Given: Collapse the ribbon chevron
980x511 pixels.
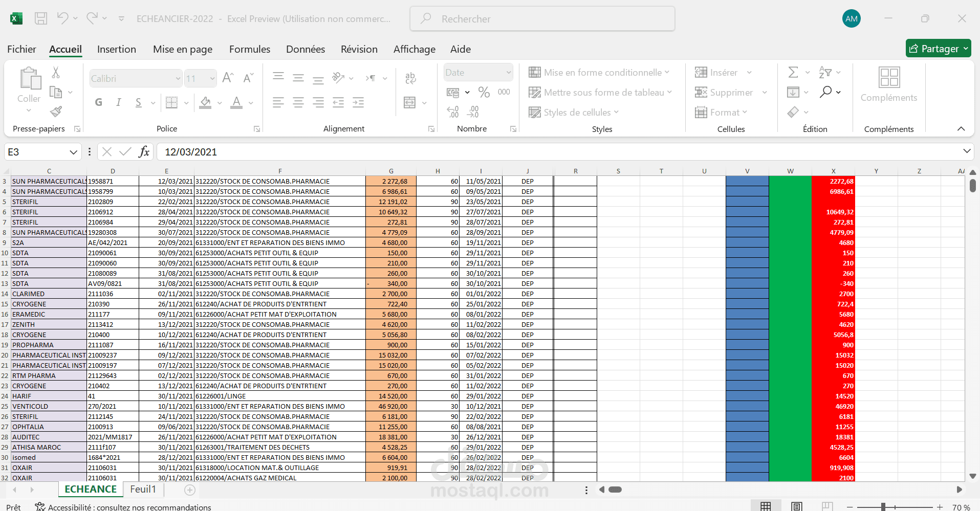Looking at the screenshot, I should point(961,129).
